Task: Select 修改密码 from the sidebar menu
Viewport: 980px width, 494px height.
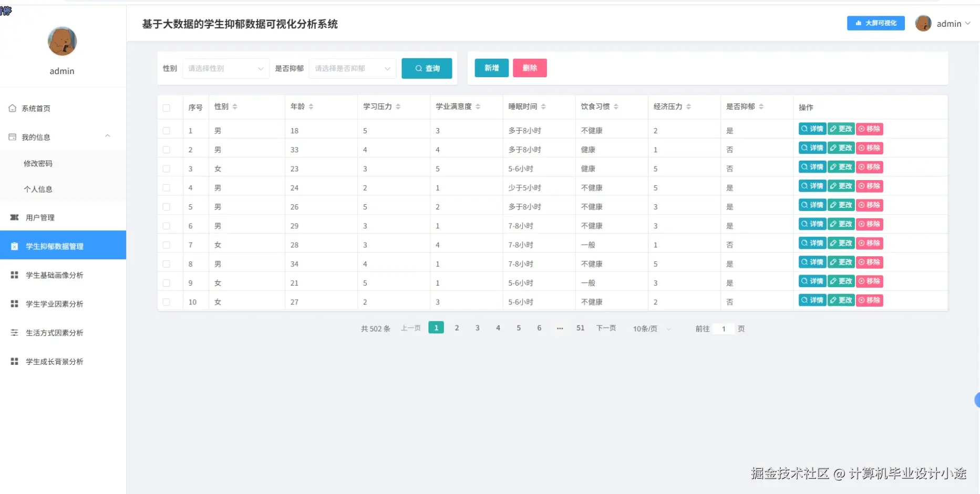Action: pos(37,163)
